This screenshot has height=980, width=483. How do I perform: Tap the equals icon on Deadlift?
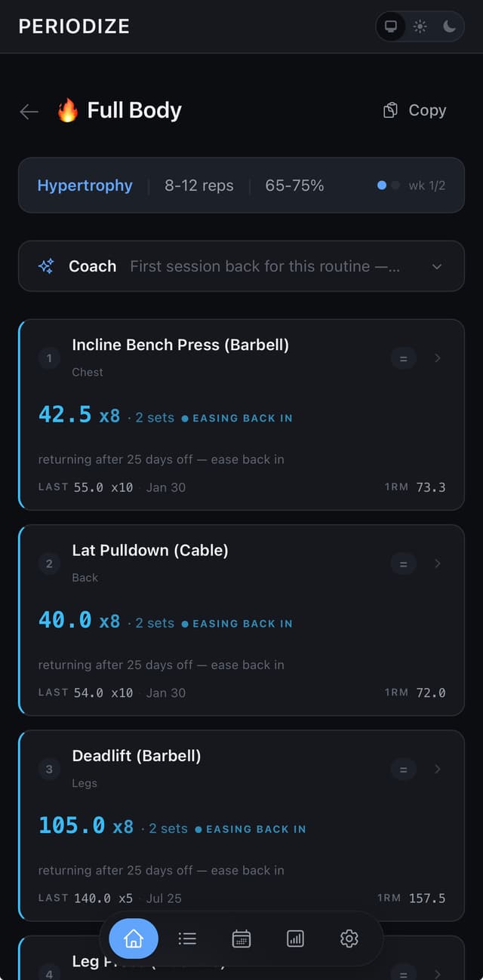403,770
